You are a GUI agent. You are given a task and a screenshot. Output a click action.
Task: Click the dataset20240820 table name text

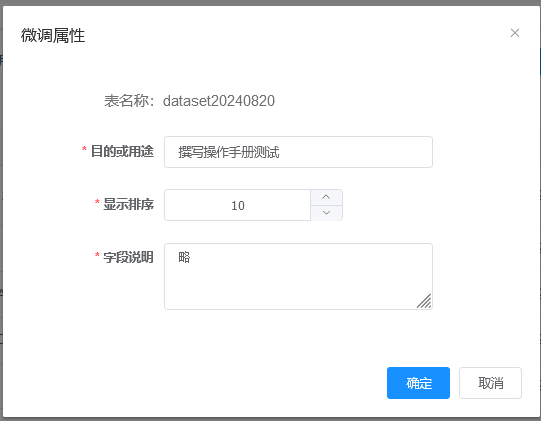[x=219, y=101]
